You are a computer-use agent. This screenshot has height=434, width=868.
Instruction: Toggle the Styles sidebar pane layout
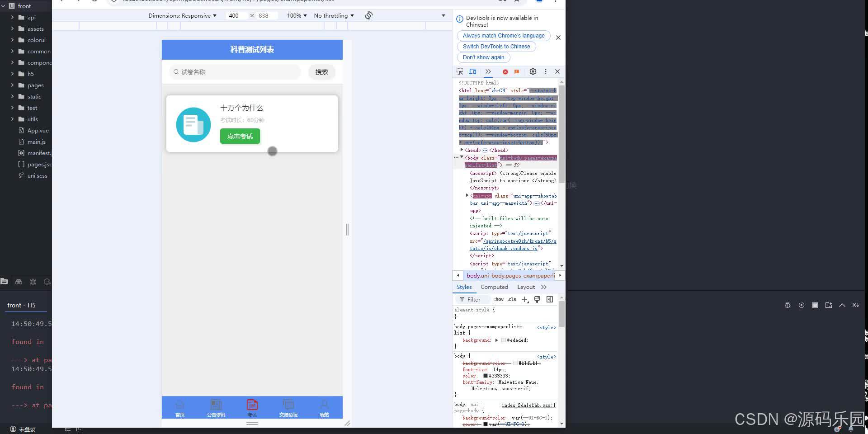550,299
